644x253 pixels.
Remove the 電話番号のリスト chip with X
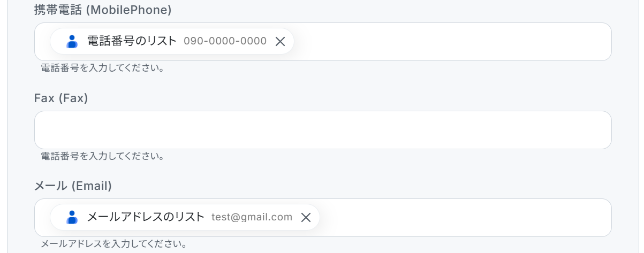pos(280,42)
